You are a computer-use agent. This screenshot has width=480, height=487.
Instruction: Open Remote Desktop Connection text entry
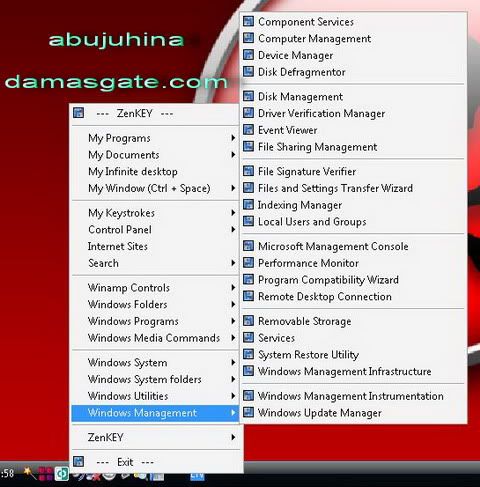point(325,296)
